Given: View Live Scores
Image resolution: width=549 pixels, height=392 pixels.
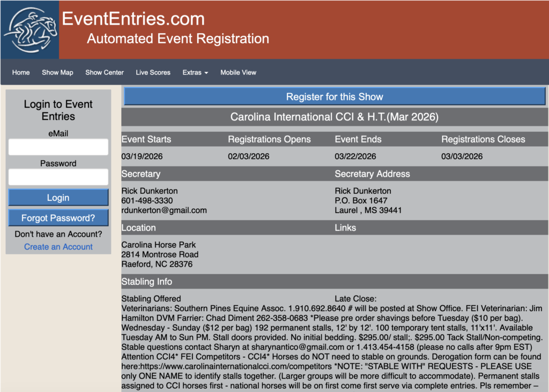Looking at the screenshot, I should [153, 72].
